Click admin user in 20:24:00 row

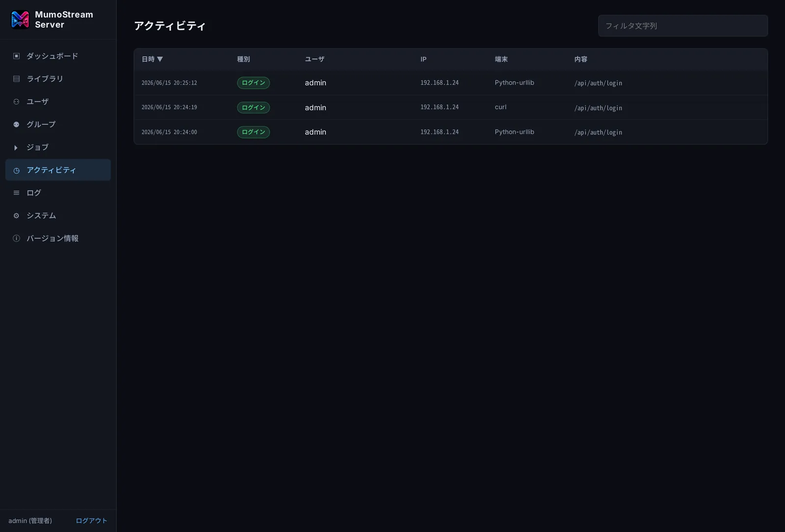click(315, 132)
